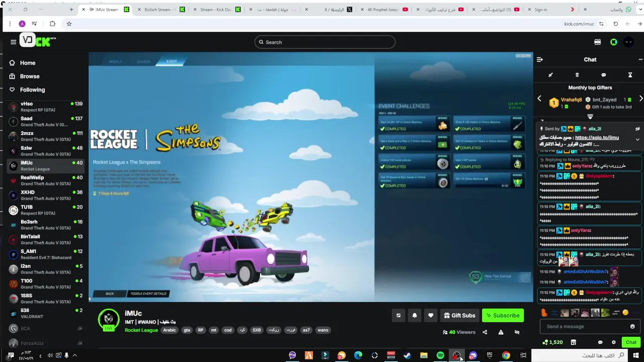
Task: Open Saad channel in following list
Action: coord(45,122)
